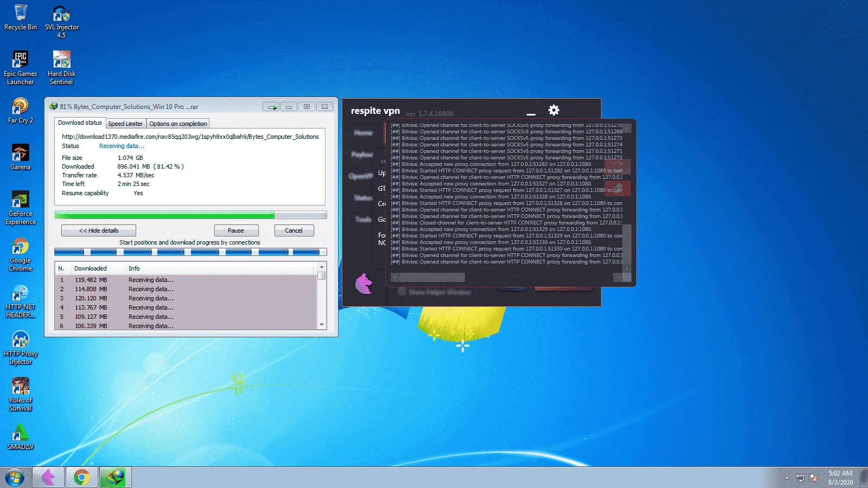The width and height of the screenshot is (868, 488).
Task: Switch to respite vpn in taskbar
Action: click(x=48, y=477)
